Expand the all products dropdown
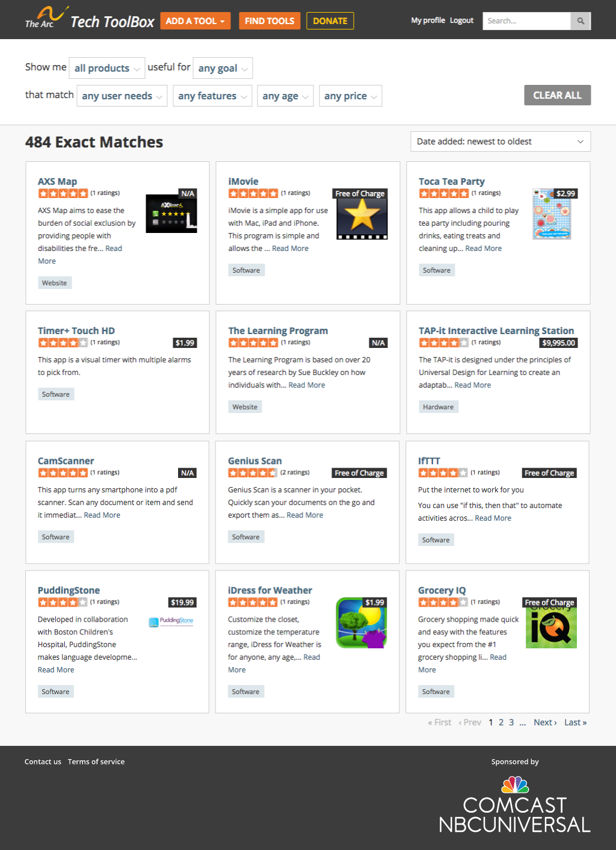This screenshot has height=850, width=616. [x=107, y=68]
